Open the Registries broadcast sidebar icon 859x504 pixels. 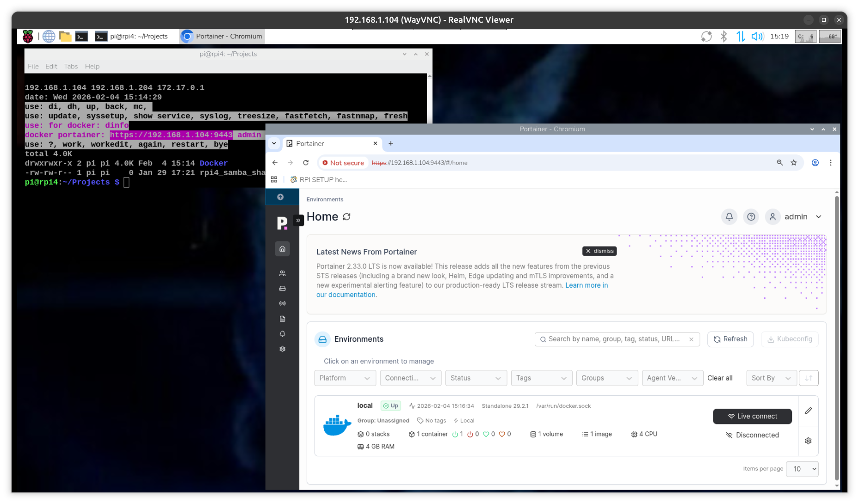point(282,303)
